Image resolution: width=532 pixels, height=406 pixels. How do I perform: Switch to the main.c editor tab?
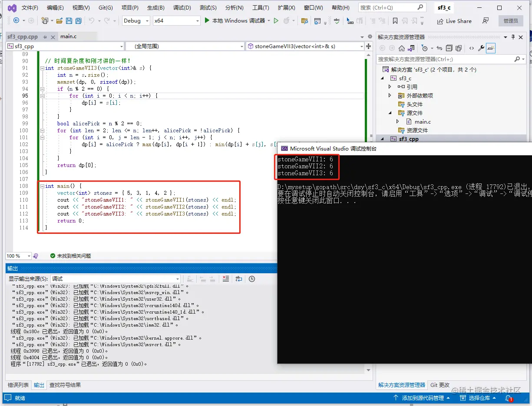pyautogui.click(x=69, y=36)
